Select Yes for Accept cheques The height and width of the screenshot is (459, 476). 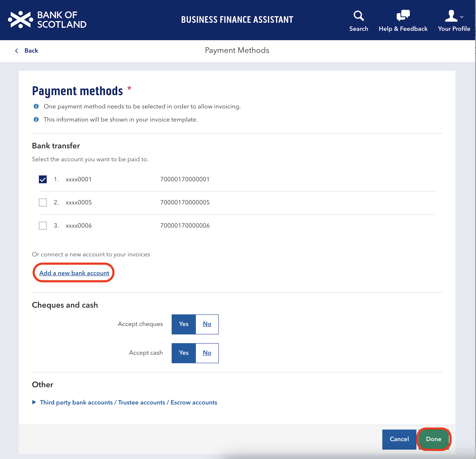pyautogui.click(x=184, y=324)
